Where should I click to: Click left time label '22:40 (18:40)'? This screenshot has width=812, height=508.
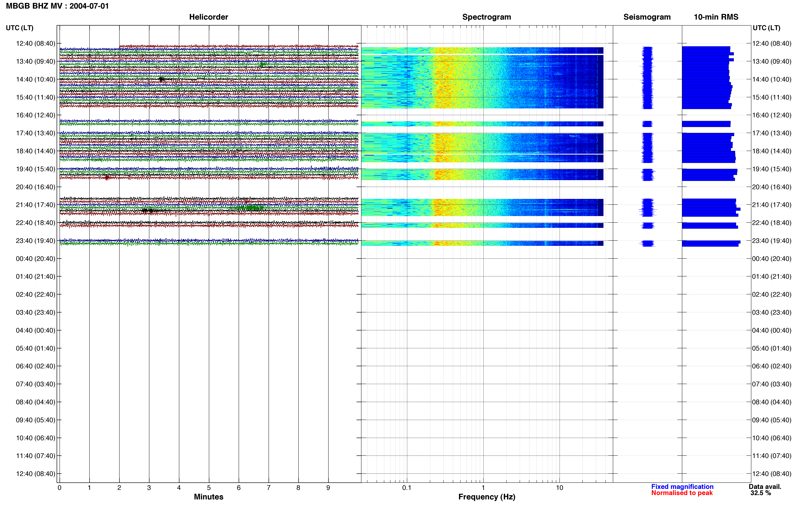coord(36,223)
